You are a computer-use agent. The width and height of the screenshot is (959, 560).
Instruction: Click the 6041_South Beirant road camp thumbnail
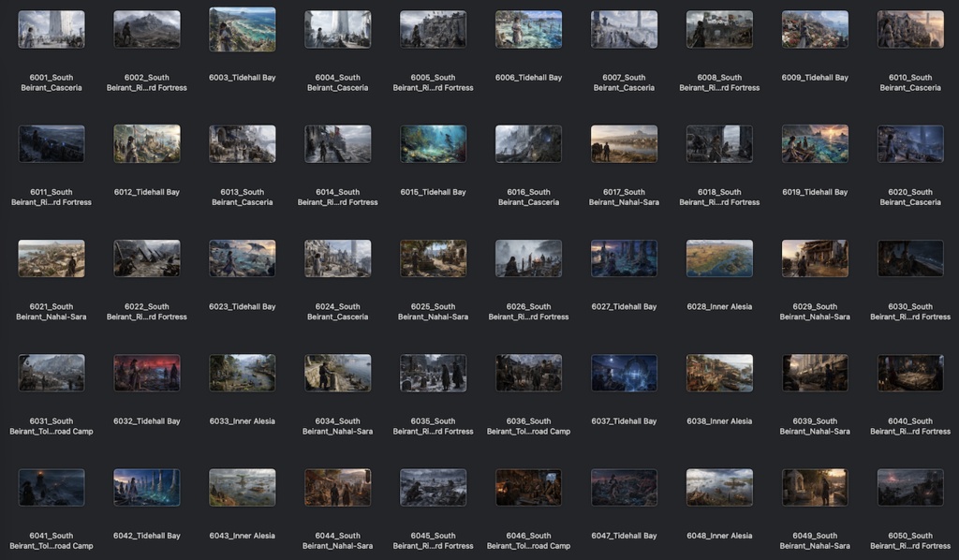click(x=52, y=487)
